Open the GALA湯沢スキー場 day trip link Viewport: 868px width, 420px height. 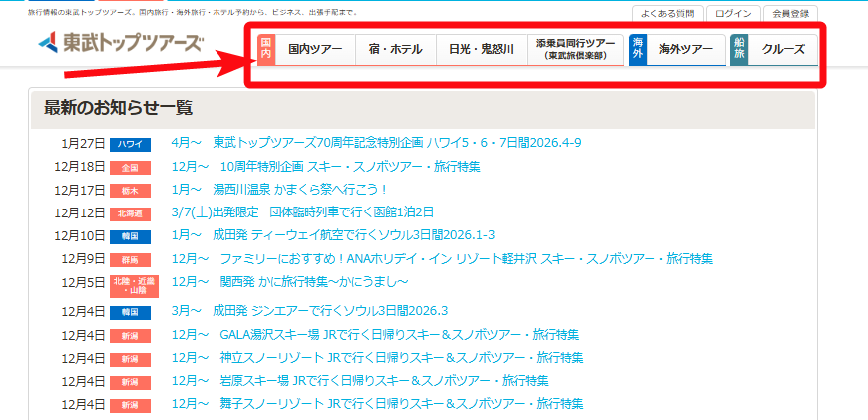pos(375,334)
